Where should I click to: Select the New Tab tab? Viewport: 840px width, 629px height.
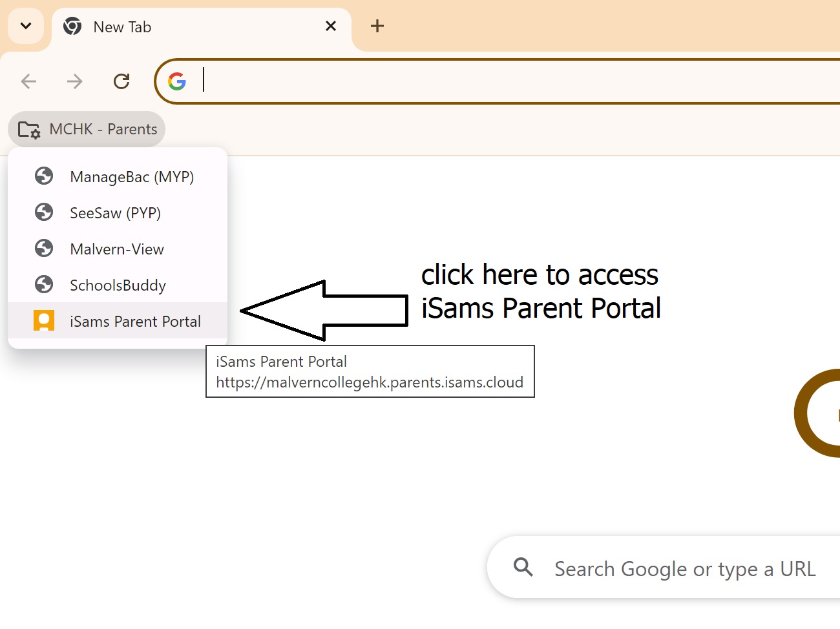[x=202, y=28]
